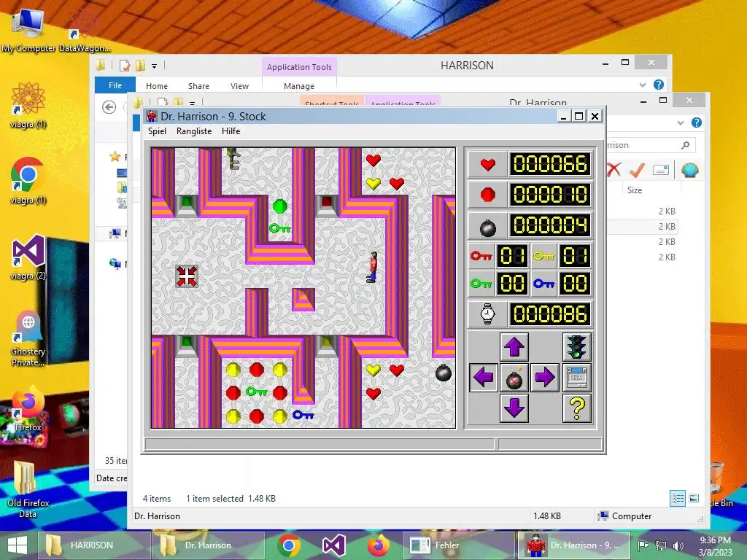The width and height of the screenshot is (747, 560).
Task: Click the red key counter icon
Action: tap(481, 256)
